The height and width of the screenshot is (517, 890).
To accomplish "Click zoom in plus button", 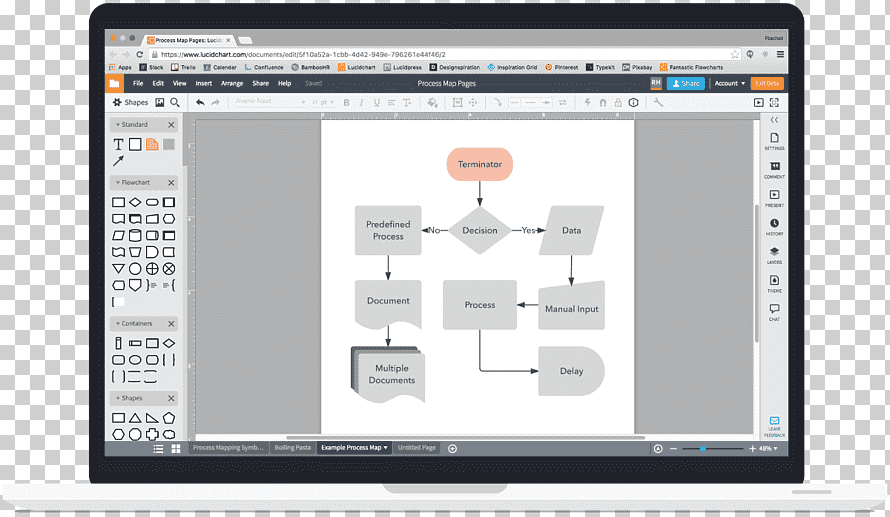I will [x=752, y=448].
